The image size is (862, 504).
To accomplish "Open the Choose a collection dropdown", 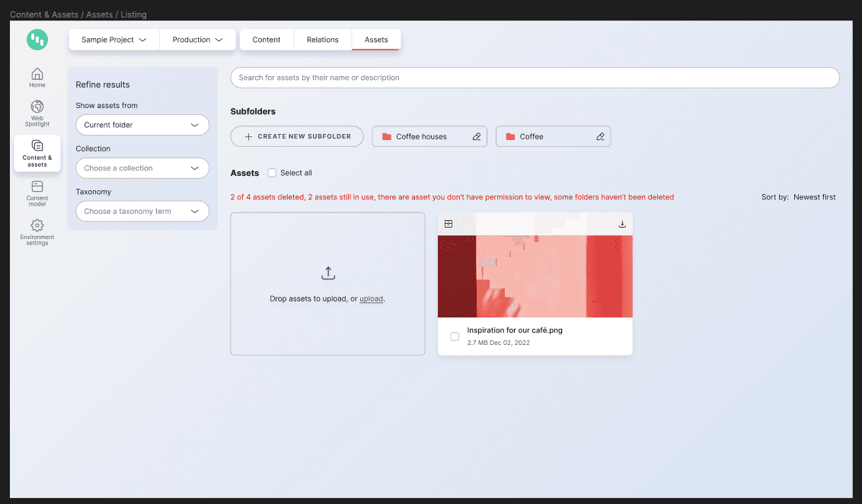I will [142, 168].
